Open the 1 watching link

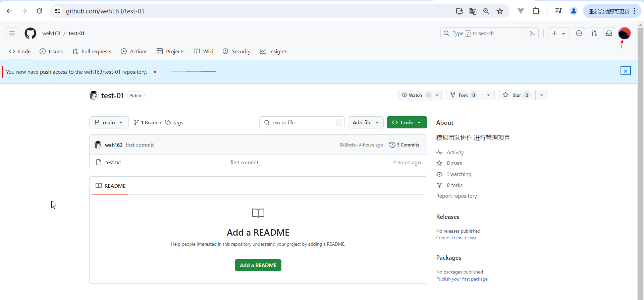click(x=459, y=174)
